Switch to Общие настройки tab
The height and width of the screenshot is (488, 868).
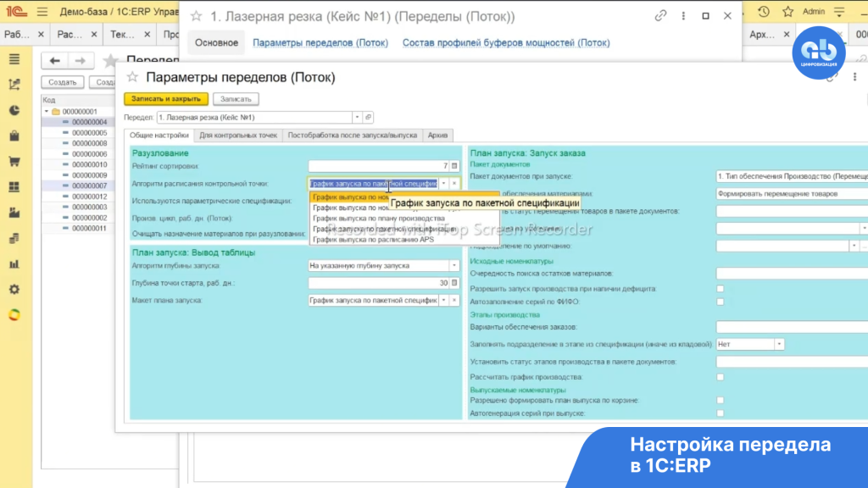159,135
